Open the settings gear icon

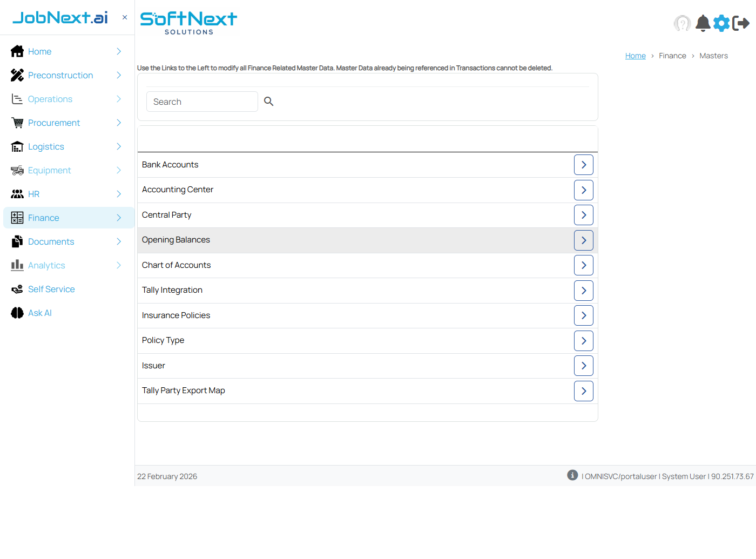click(721, 23)
